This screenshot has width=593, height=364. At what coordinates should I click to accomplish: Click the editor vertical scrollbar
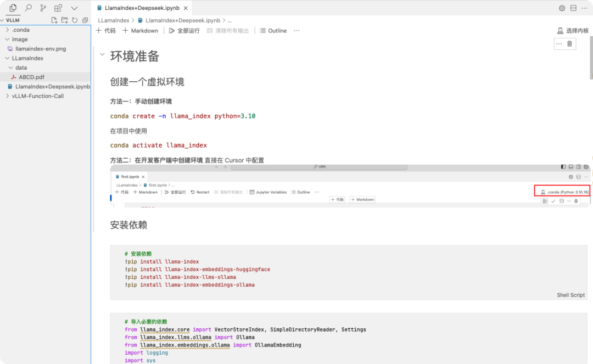(x=591, y=57)
